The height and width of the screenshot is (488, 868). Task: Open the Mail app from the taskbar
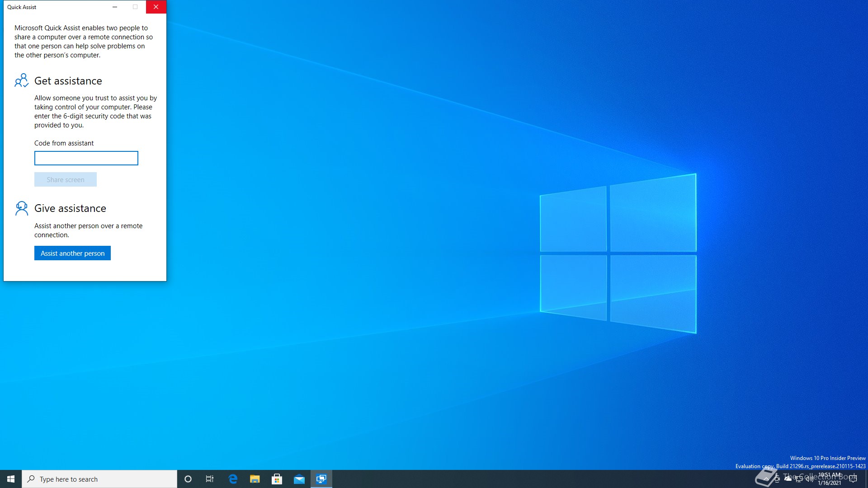(x=299, y=479)
